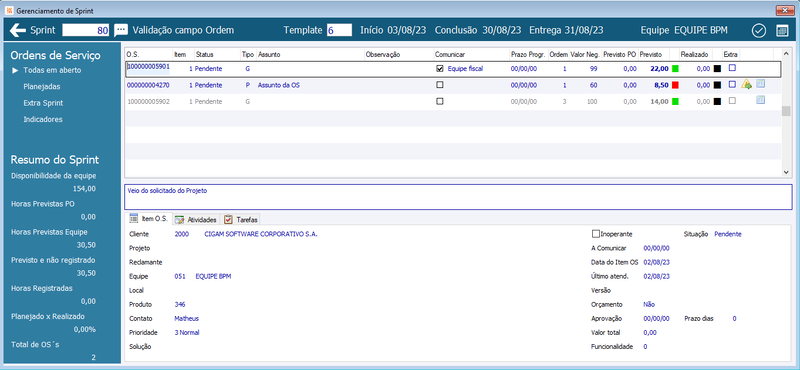The width and height of the screenshot is (800, 370).
Task: Check Comunicar box in row 000000004270
Action: point(440,85)
